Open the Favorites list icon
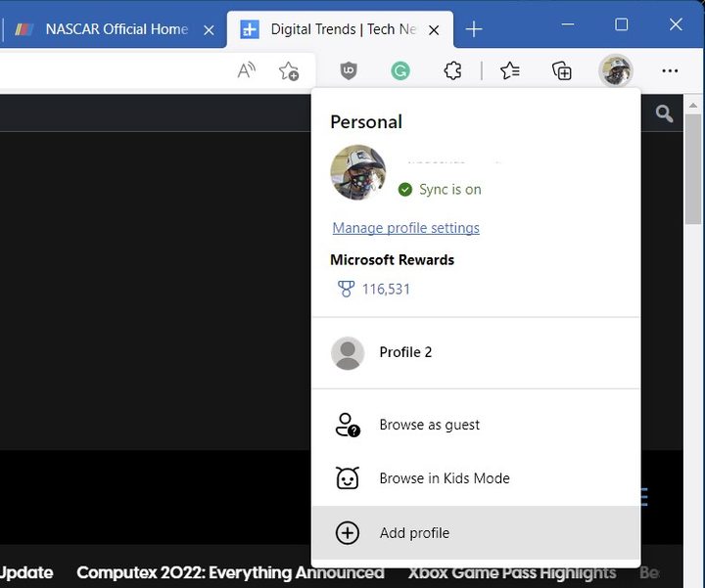 510,71
